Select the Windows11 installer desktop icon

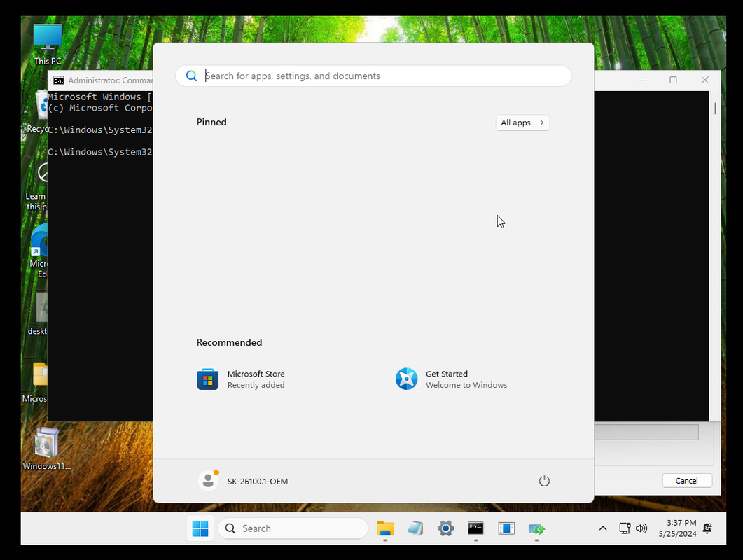[x=46, y=449]
